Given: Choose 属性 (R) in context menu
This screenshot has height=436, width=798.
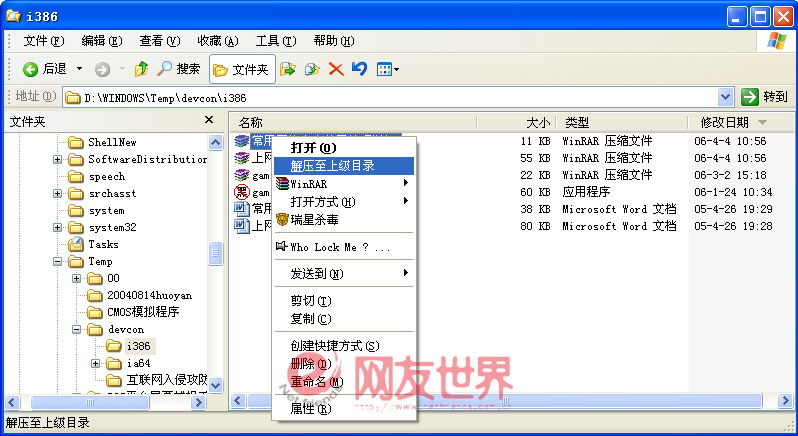Looking at the screenshot, I should pyautogui.click(x=344, y=409).
